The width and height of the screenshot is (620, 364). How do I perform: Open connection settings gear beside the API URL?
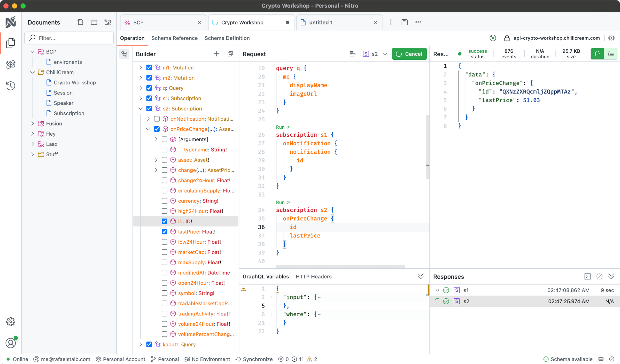coord(611,38)
